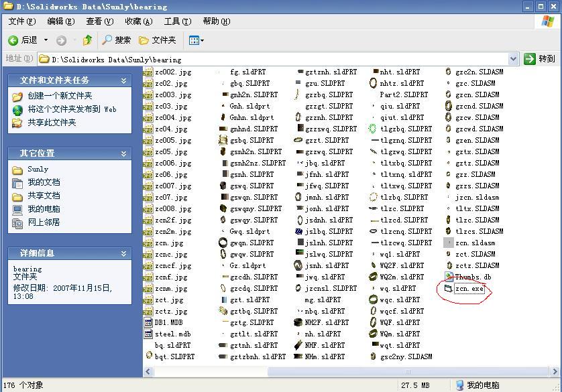Viewport: 562px width, 392px height.
Task: Select the jmnh.sldPRT part icon
Action: point(298,197)
